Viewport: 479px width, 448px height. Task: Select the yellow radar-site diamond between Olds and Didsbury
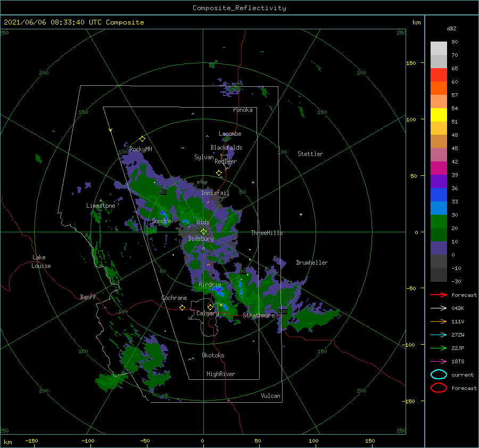tap(203, 232)
